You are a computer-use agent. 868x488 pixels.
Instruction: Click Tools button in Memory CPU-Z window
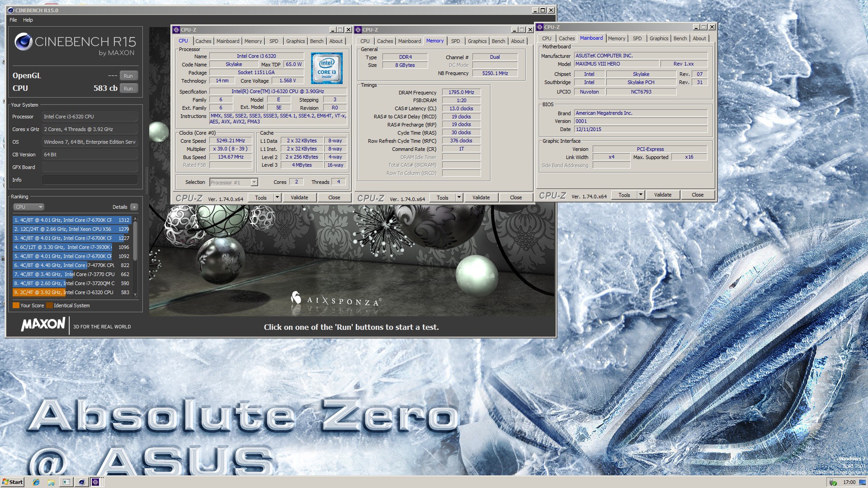(443, 197)
